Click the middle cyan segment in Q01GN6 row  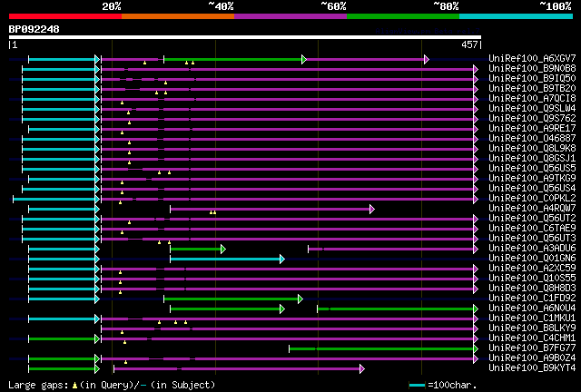pyautogui.click(x=227, y=259)
